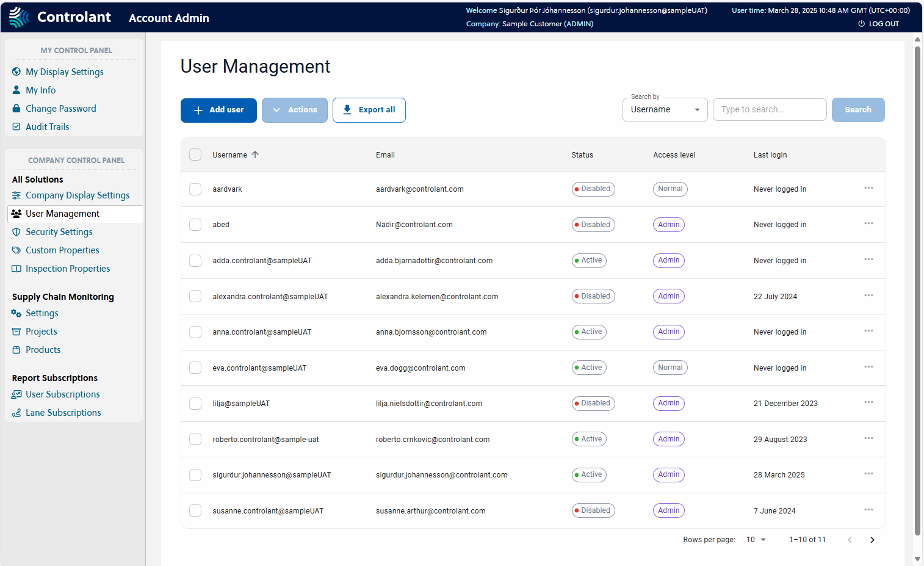Viewport: 924px width, 566px height.
Task: Click the Export all button
Action: 369,110
